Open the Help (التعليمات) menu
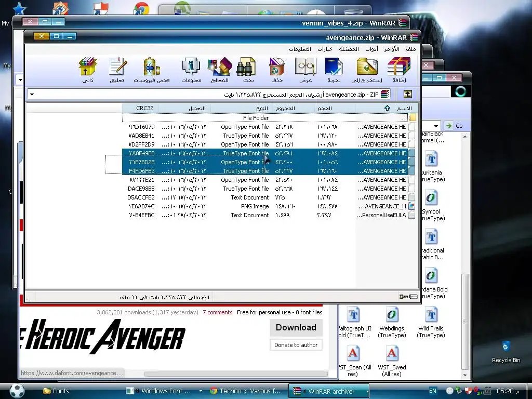The height and width of the screenshot is (399, 532). pos(300,49)
